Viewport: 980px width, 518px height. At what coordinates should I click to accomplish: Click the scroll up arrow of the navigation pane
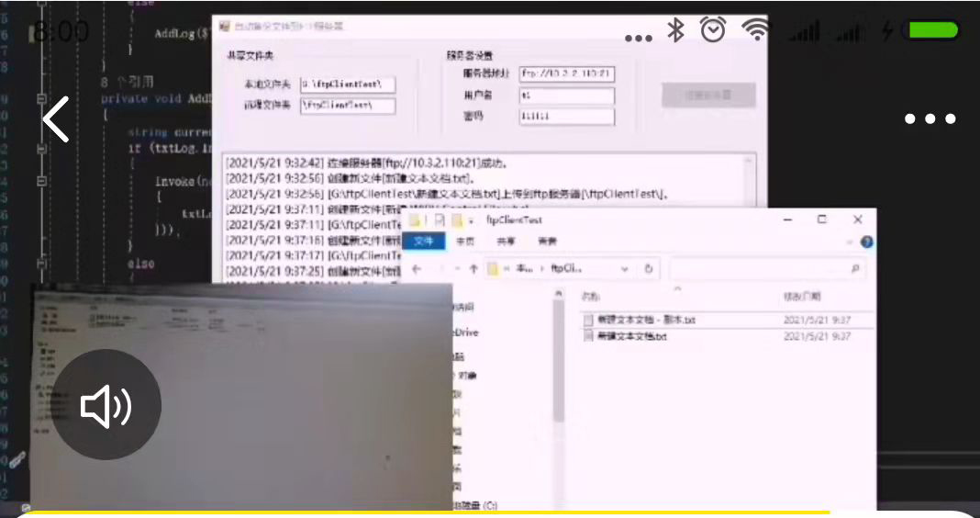pyautogui.click(x=558, y=293)
